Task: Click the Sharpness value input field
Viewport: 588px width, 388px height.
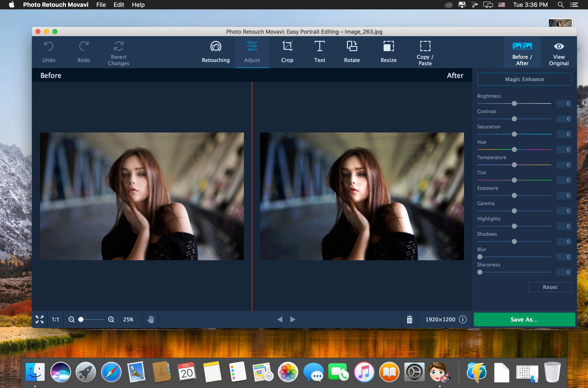Action: coord(564,272)
